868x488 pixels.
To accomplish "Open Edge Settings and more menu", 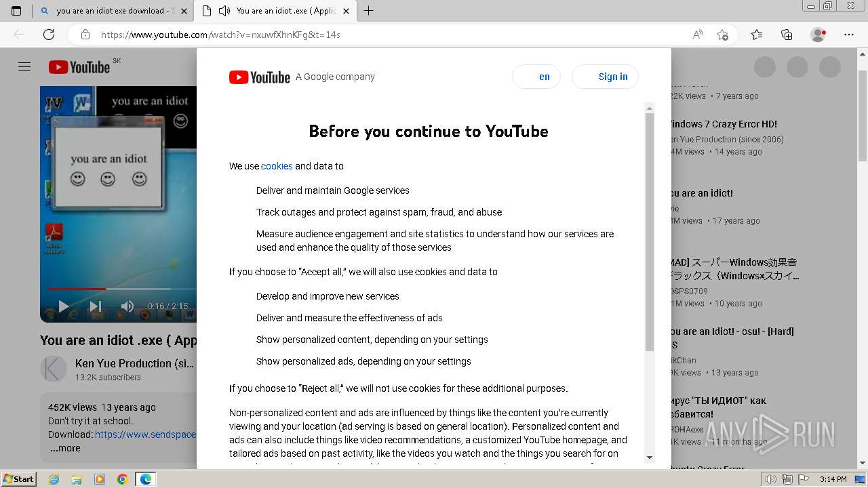I will click(x=849, y=35).
